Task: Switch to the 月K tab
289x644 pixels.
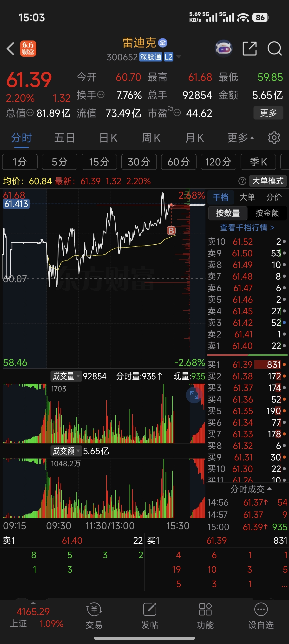Action: click(x=195, y=138)
